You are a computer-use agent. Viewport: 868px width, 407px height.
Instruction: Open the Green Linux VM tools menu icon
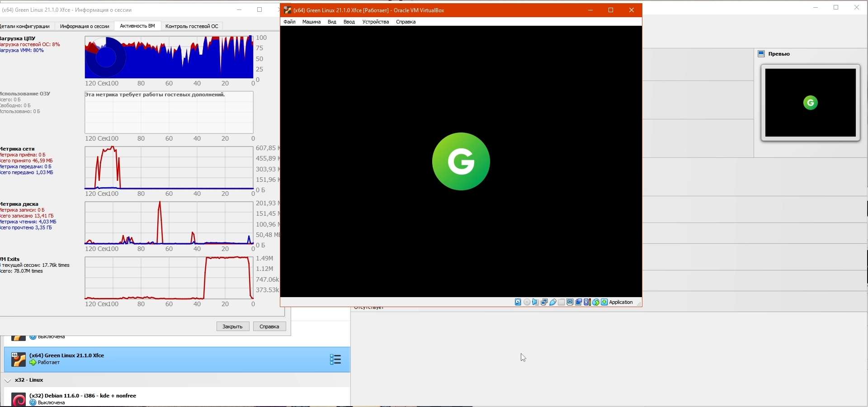click(x=335, y=360)
